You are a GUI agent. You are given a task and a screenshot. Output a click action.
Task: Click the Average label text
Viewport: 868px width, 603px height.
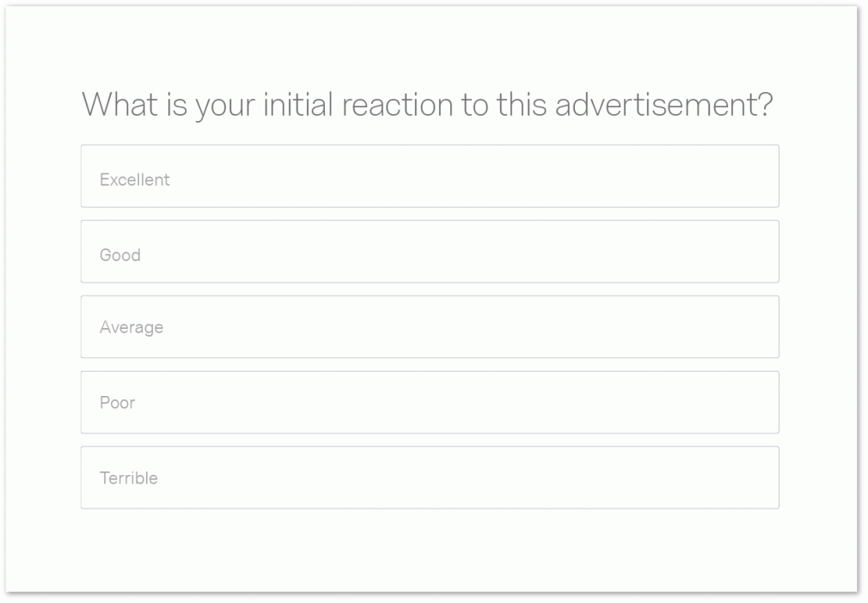[131, 327]
